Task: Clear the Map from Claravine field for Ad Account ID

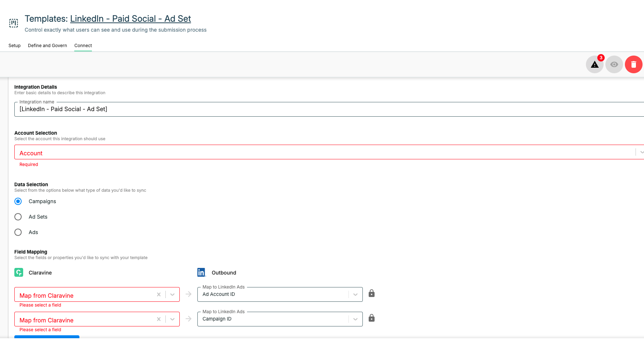Action: (159, 294)
